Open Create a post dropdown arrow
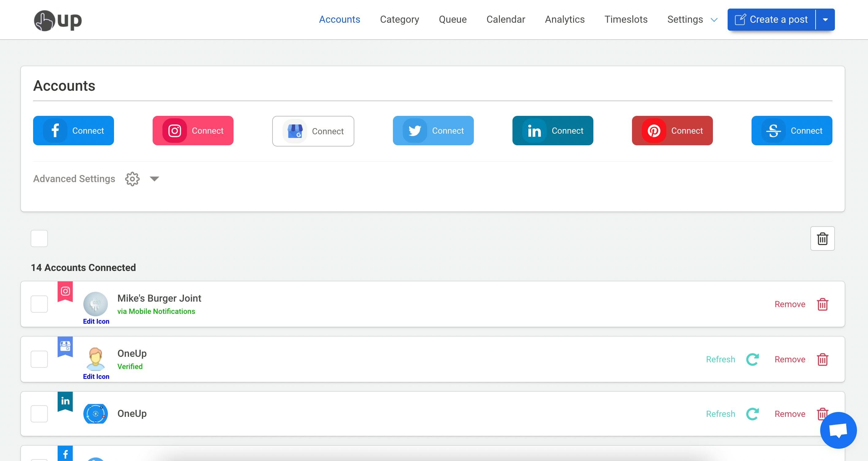 tap(825, 20)
